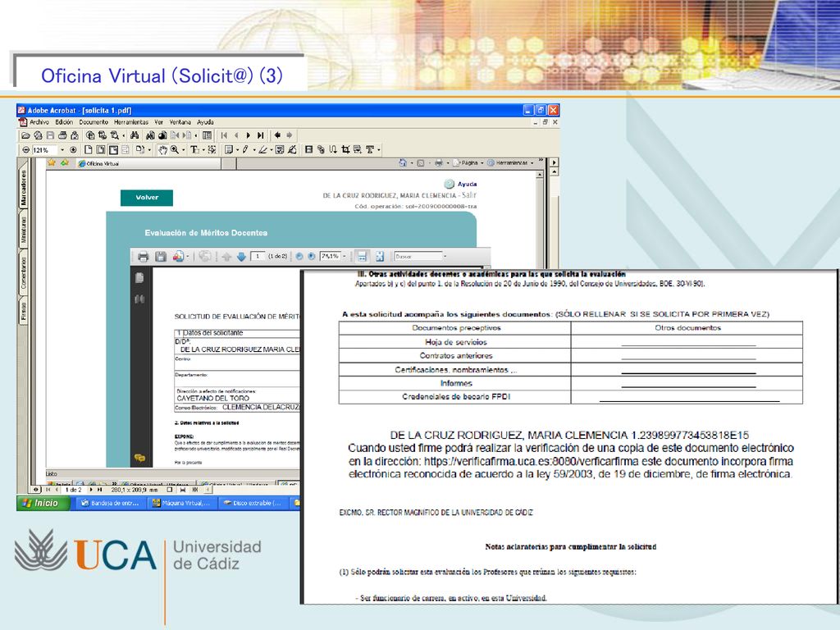Save a copy via embedded viewer disk icon
Viewport: 840px width, 630px height.
point(161,257)
